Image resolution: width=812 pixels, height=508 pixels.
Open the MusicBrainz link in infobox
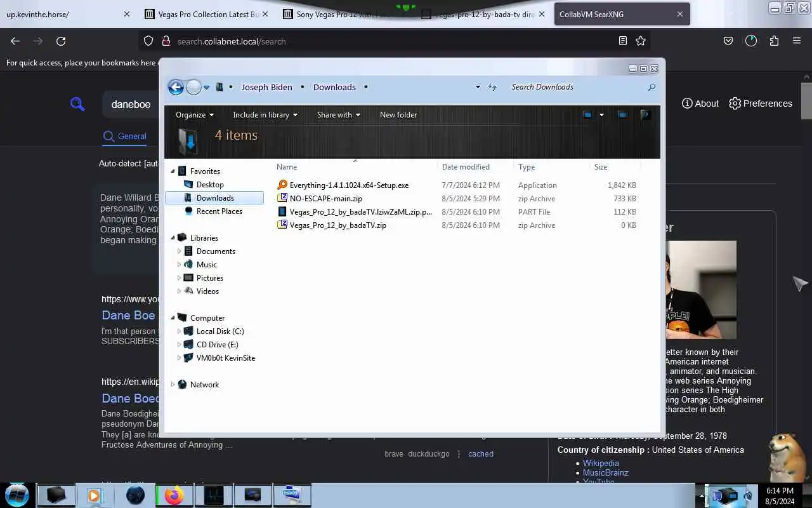pyautogui.click(x=606, y=472)
